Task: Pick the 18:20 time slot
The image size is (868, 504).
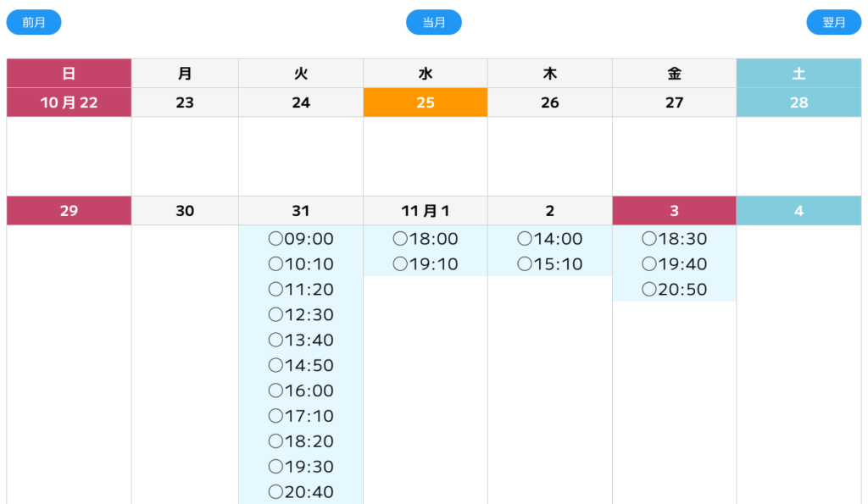Action: (301, 441)
